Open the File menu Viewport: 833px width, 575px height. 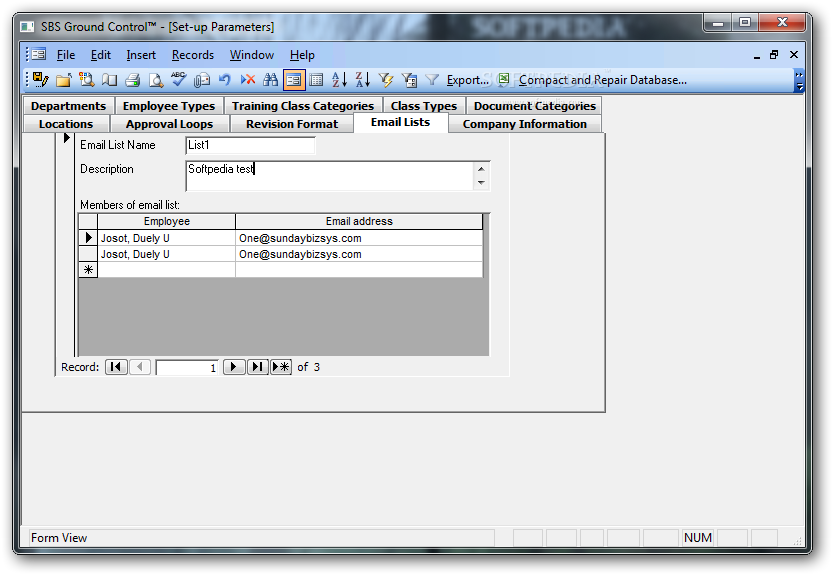(66, 55)
